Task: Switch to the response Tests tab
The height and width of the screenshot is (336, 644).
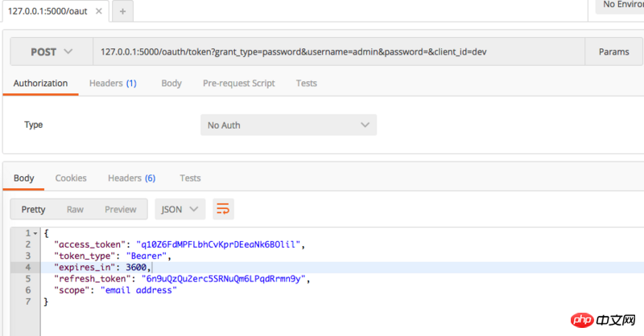Action: [190, 178]
